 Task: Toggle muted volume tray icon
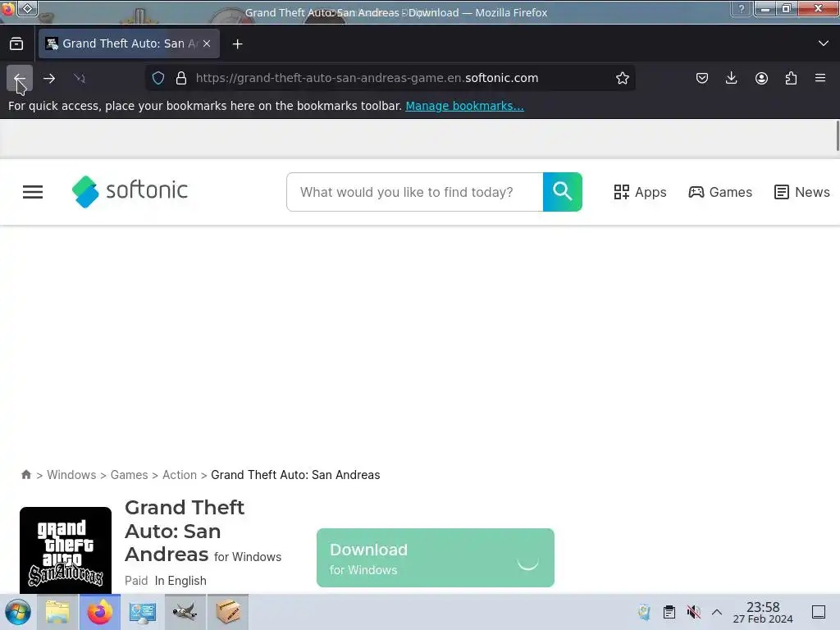click(693, 612)
